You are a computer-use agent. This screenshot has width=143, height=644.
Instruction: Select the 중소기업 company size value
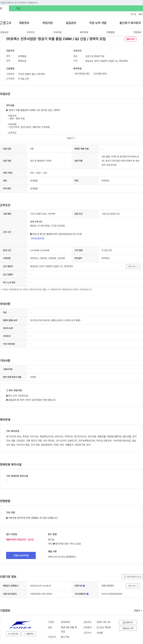pos(65,637)
